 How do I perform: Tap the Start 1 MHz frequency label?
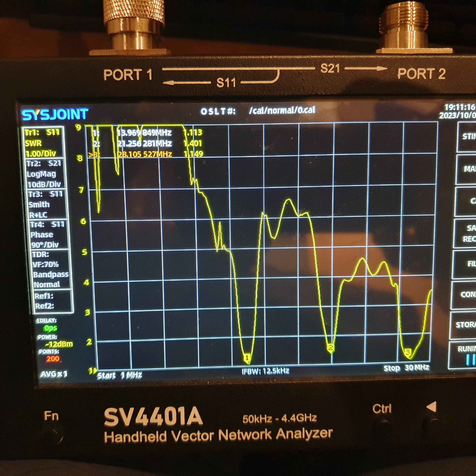click(119, 375)
